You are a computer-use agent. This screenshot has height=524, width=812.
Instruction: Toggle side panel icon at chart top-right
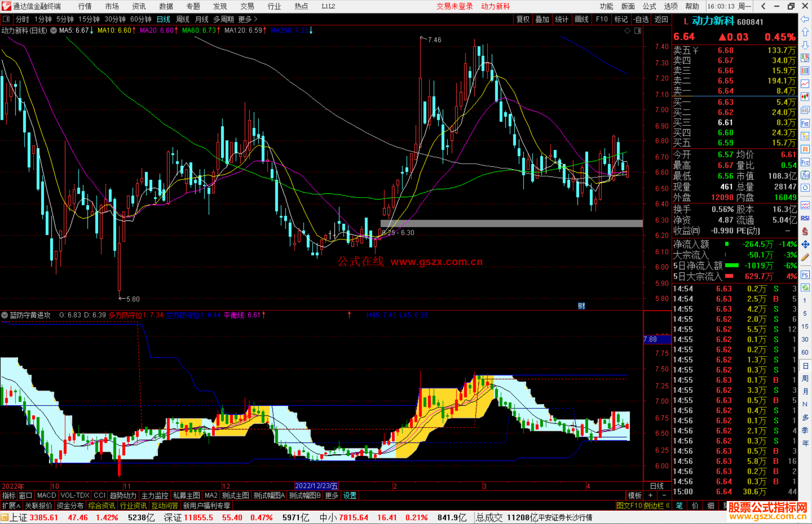(638, 31)
